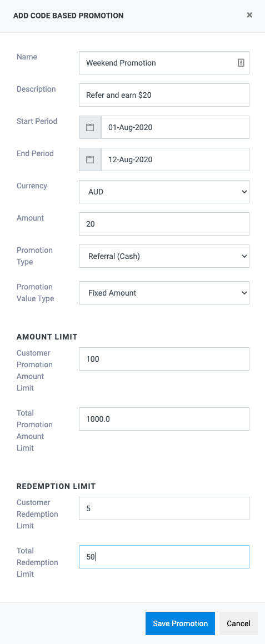This screenshot has height=644, width=265.
Task: Focus the Name field with Weekend Promotion
Action: 164,63
